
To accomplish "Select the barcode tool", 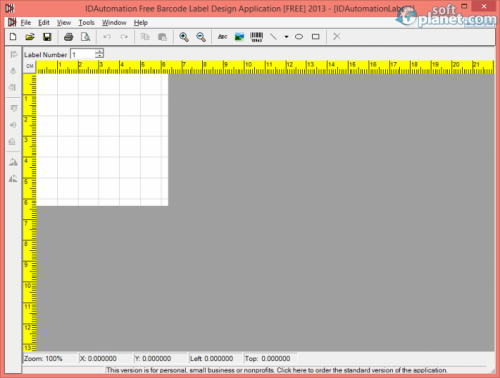I will [256, 37].
